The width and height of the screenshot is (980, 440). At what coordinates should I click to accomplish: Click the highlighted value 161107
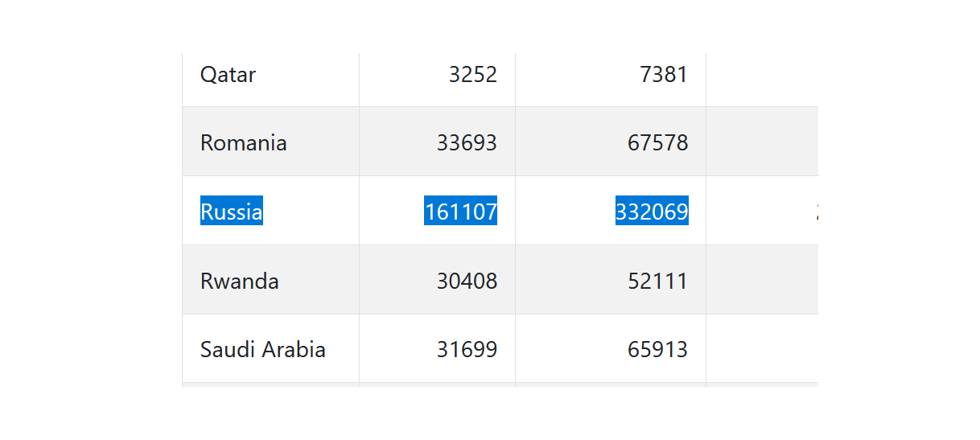(461, 211)
